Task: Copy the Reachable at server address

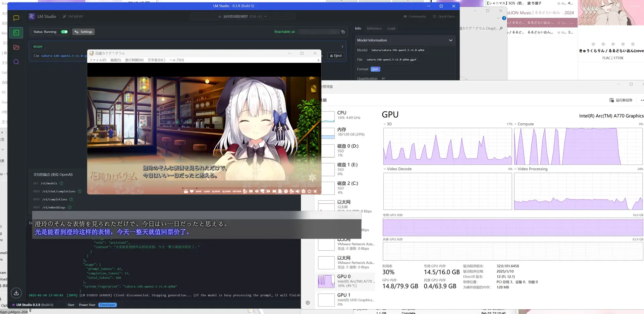Action: click(343, 32)
